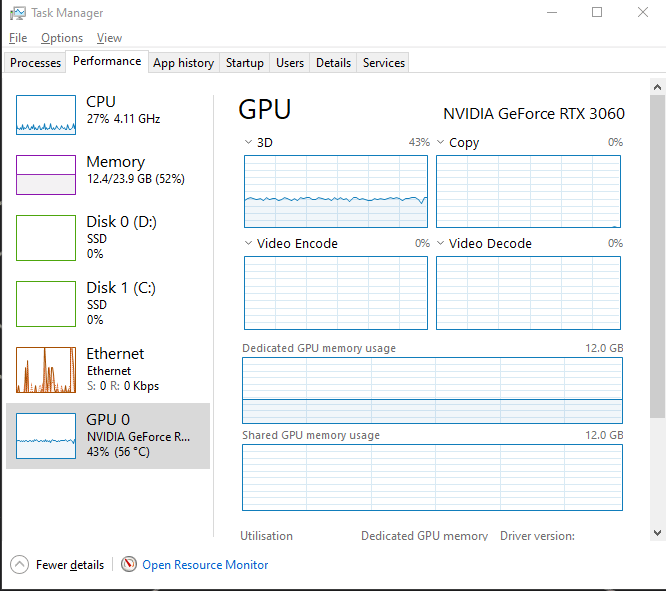Click the large GPU heading
Screen dimensions: 666x591
pos(265,110)
